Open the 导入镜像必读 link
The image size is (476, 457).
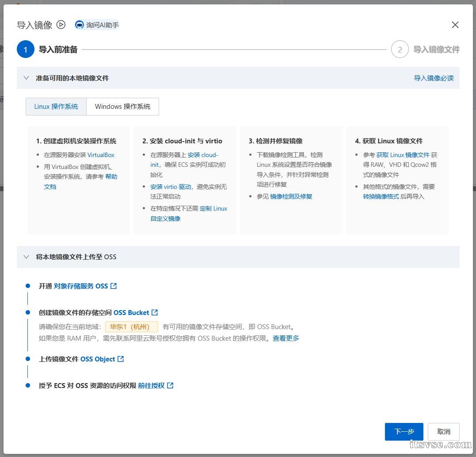(x=434, y=78)
